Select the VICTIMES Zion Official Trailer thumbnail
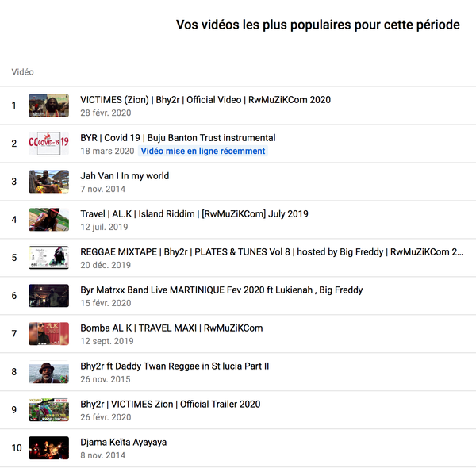Screen dimensions: 476x468 [48, 410]
